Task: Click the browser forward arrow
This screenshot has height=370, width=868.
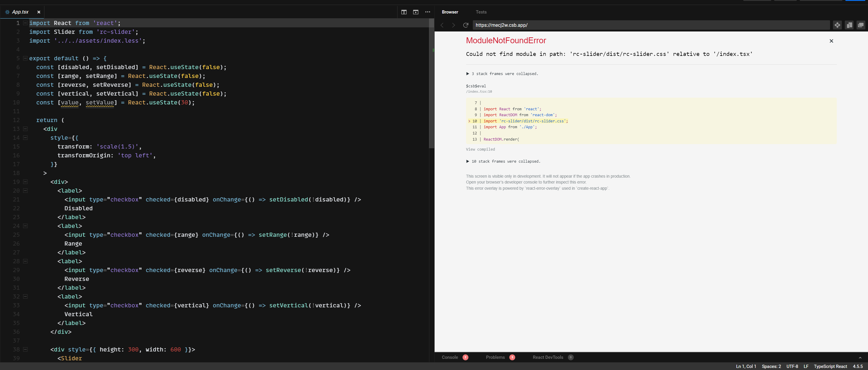Action: click(x=453, y=25)
